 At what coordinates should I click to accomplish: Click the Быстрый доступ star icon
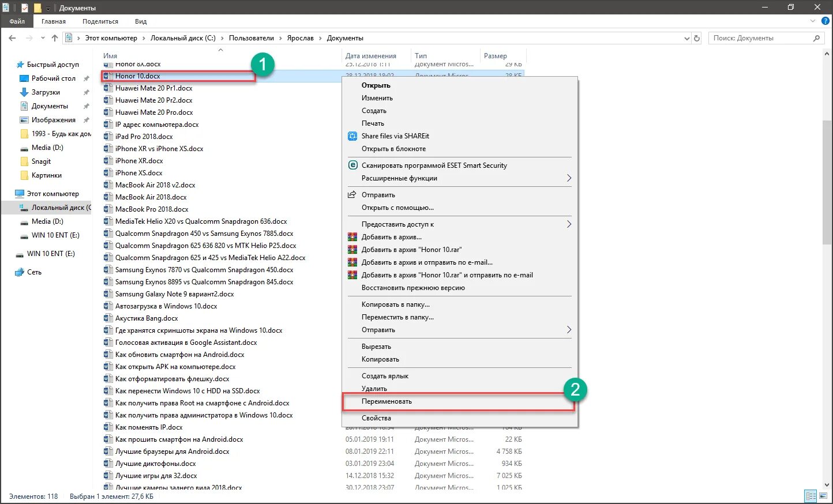[x=20, y=65]
